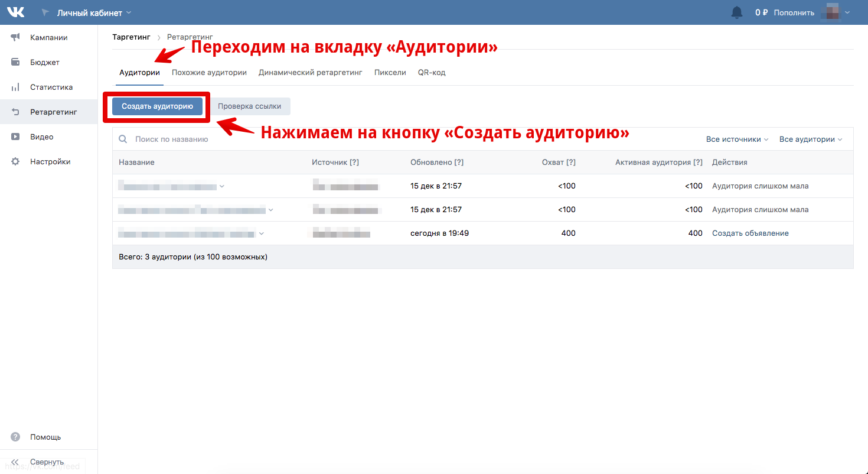Click the bar chart icon beside Статистика
This screenshot has height=474, width=868.
tap(15, 87)
